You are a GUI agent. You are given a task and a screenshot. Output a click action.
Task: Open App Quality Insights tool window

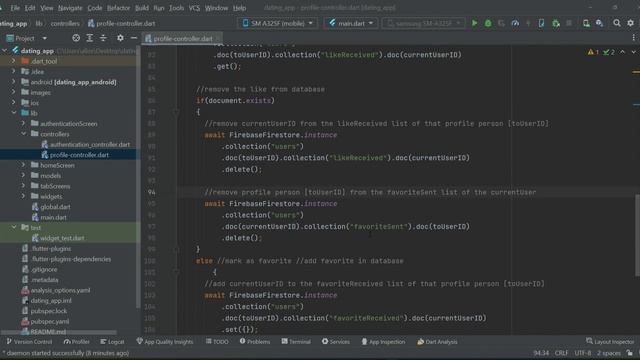[165, 342]
